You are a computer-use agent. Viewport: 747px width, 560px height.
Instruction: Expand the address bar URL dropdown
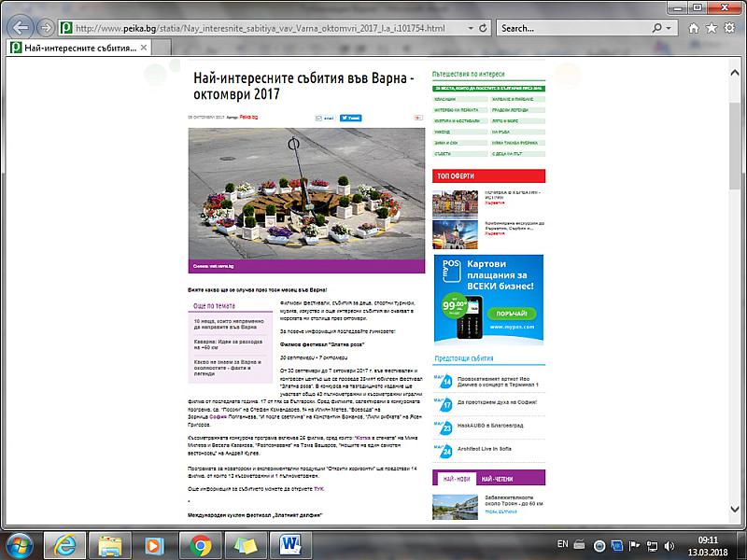pyautogui.click(x=469, y=28)
